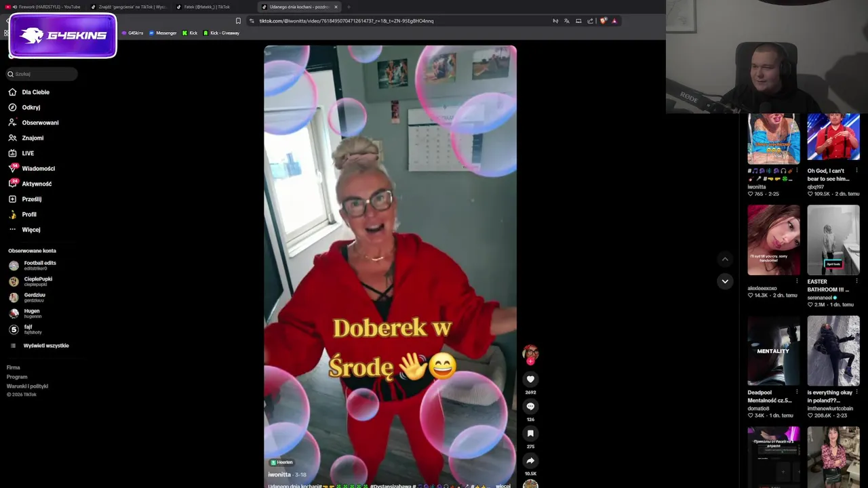
Task: Open the 'is everything okay in poland' thumbnail
Action: (833, 350)
